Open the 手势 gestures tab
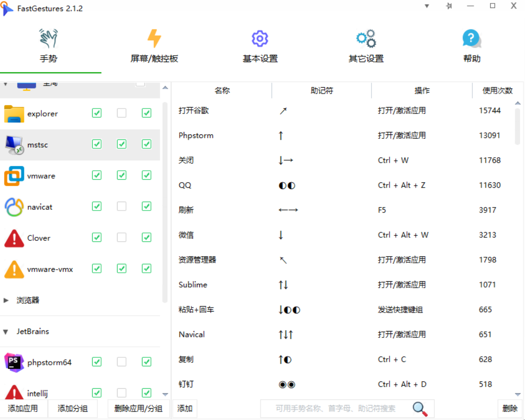 (49, 46)
